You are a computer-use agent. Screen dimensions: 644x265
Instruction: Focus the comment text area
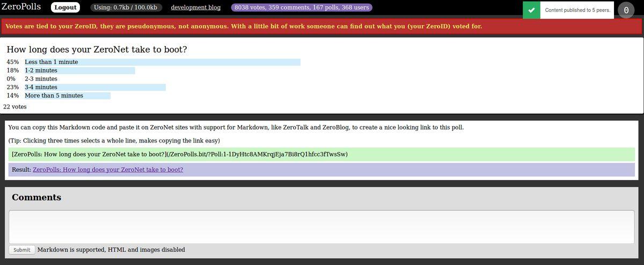[321, 227]
